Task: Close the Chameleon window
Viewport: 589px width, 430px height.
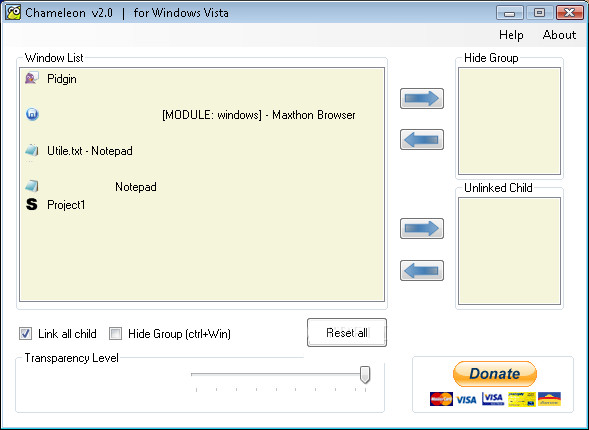Action: tap(569, 13)
